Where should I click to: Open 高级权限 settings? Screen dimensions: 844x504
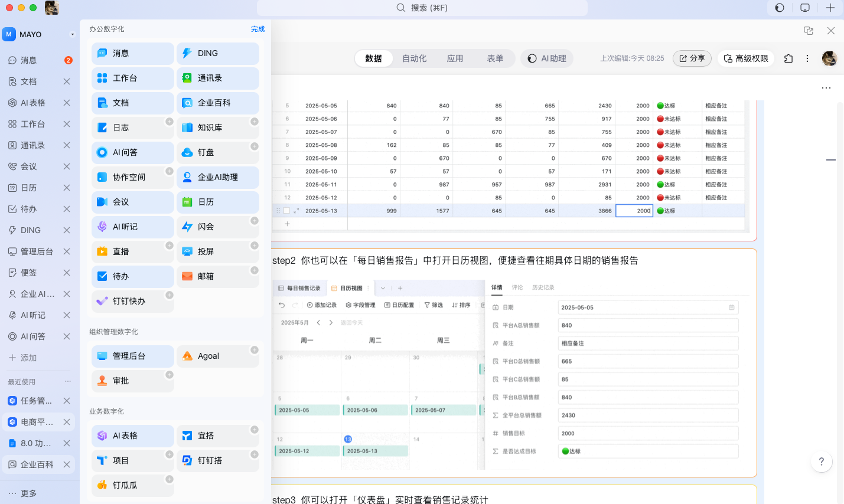(746, 58)
